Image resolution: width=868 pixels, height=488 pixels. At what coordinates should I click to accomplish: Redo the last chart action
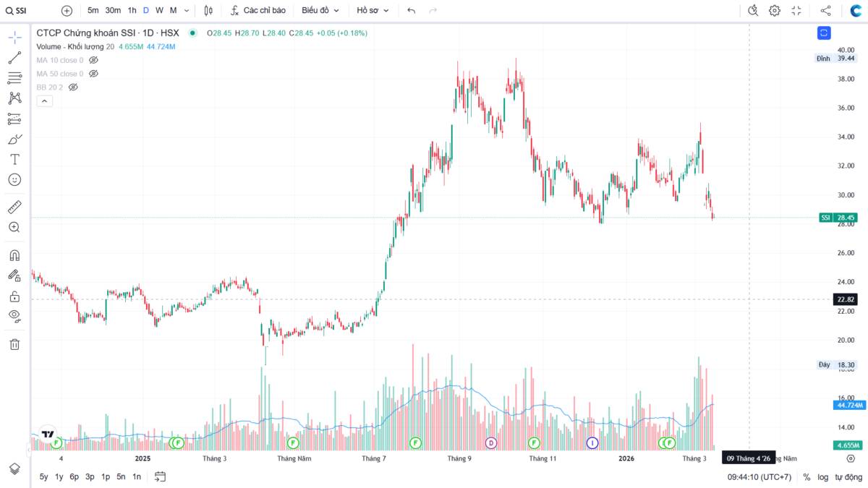[x=433, y=11]
